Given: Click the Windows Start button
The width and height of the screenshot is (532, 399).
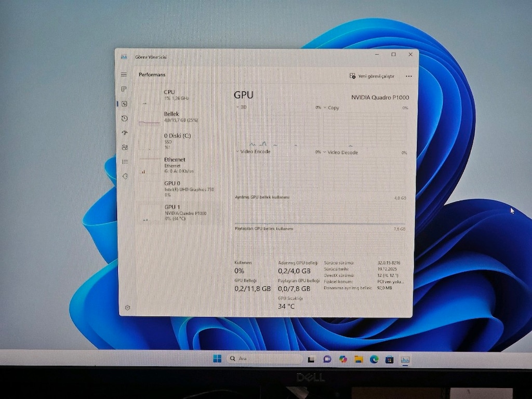Looking at the screenshot, I should 217,358.
